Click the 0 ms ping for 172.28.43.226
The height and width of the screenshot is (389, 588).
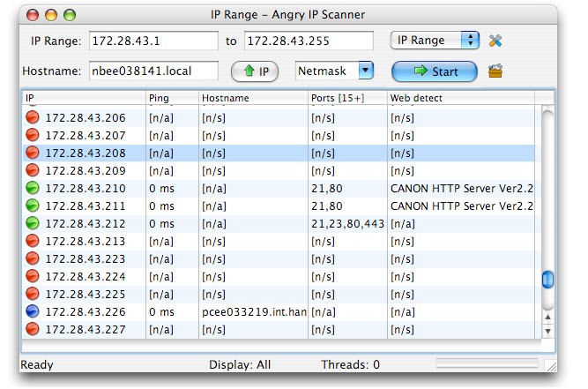pos(161,311)
